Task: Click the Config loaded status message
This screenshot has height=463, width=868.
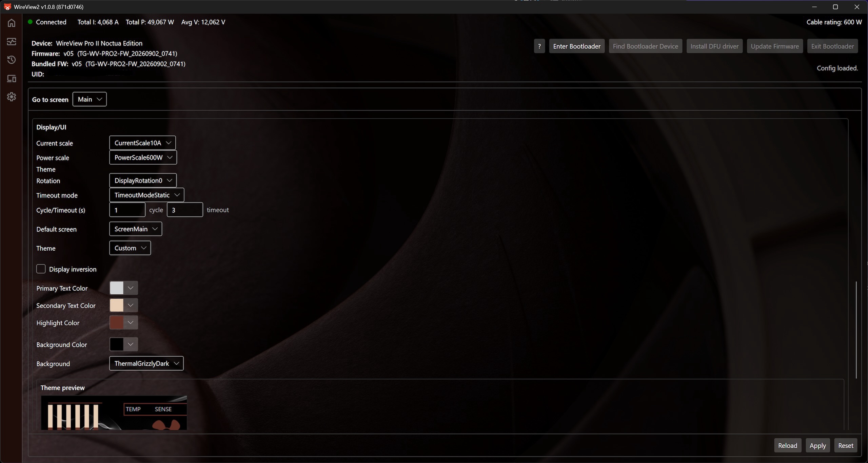Action: click(x=837, y=68)
